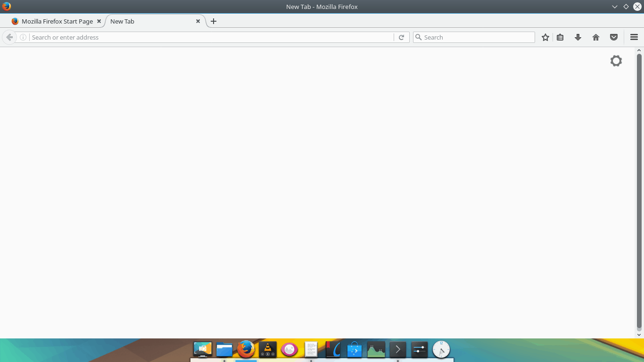644x362 pixels.
Task: Focus the Search or enter address field
Action: point(212,37)
